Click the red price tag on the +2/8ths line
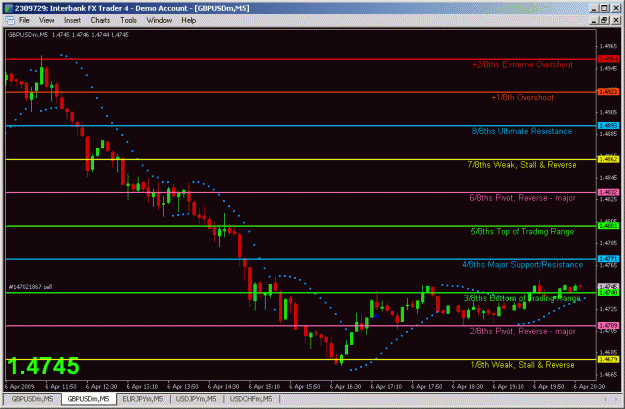Image resolution: width=625 pixels, height=409 pixels. (x=609, y=59)
